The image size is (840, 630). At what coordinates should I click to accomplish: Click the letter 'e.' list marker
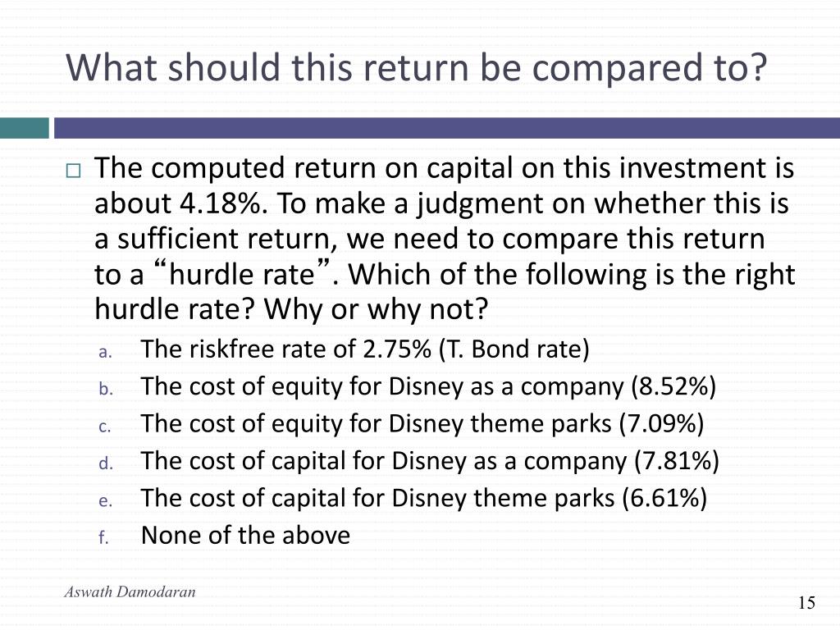click(105, 501)
